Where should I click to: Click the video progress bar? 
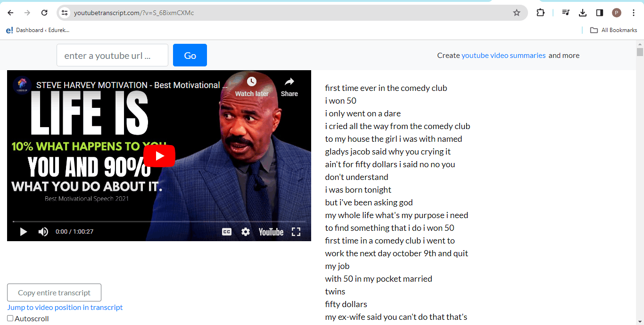159,221
